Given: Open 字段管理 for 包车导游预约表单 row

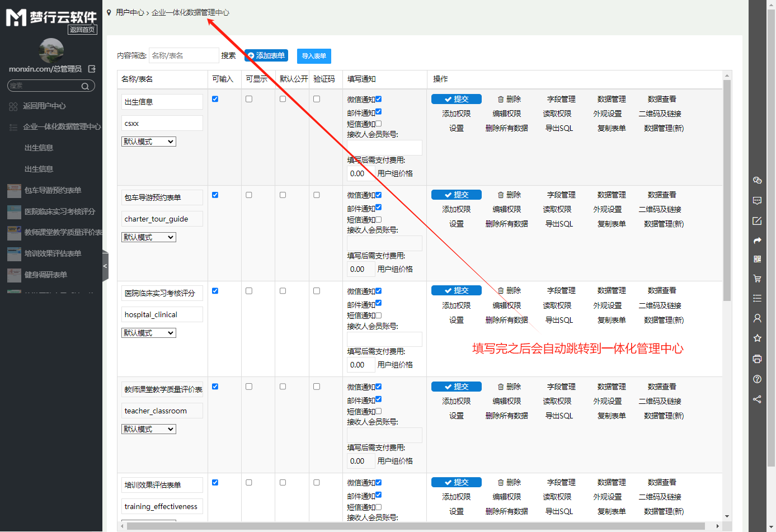Looking at the screenshot, I should coord(561,195).
